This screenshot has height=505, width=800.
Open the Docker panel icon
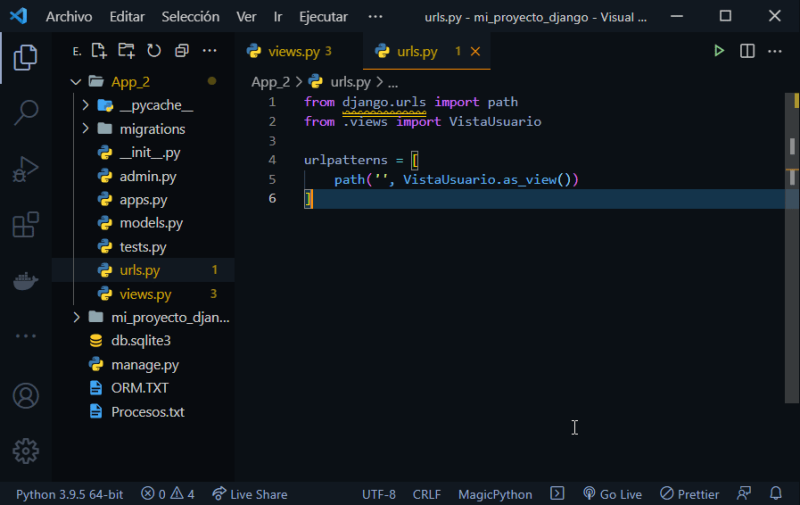[x=26, y=281]
